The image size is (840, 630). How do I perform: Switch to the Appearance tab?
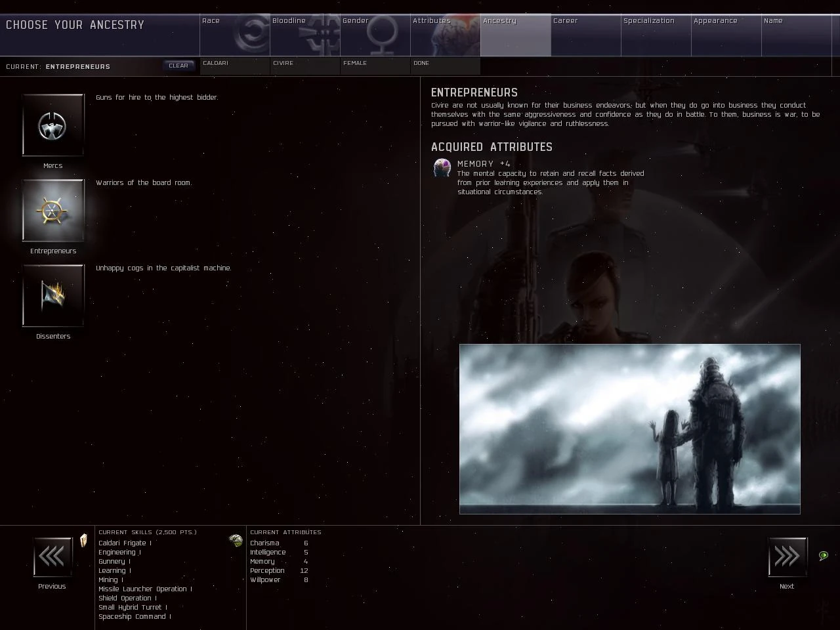pyautogui.click(x=726, y=35)
